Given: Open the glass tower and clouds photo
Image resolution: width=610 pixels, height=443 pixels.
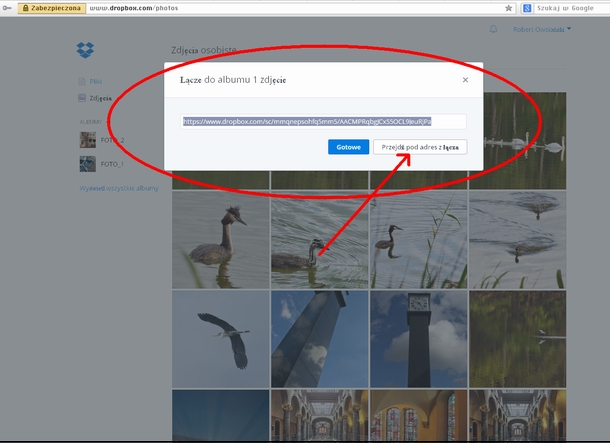Looking at the screenshot, I should (320, 339).
